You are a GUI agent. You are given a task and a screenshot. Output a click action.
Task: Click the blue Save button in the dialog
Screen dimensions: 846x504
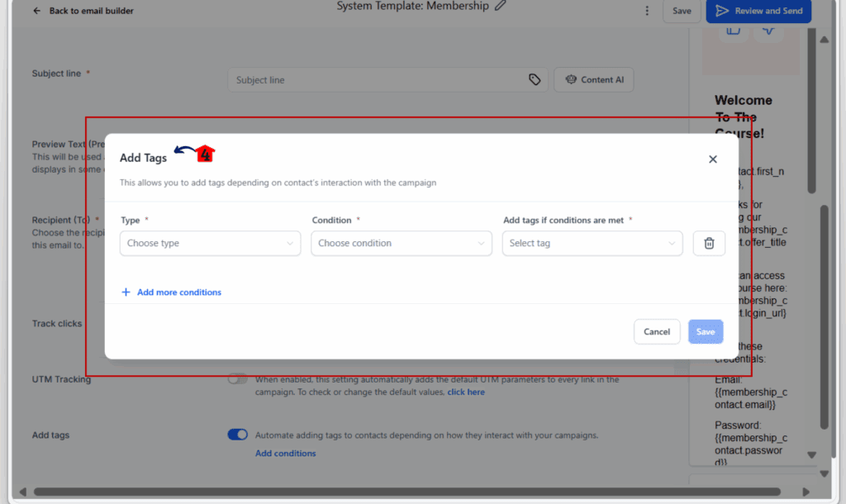[706, 332]
